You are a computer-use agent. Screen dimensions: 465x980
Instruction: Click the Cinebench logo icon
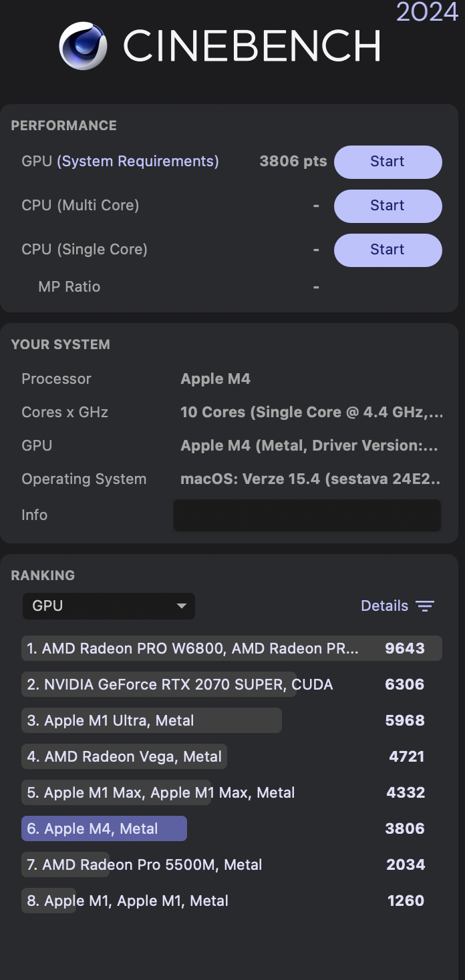pos(83,45)
